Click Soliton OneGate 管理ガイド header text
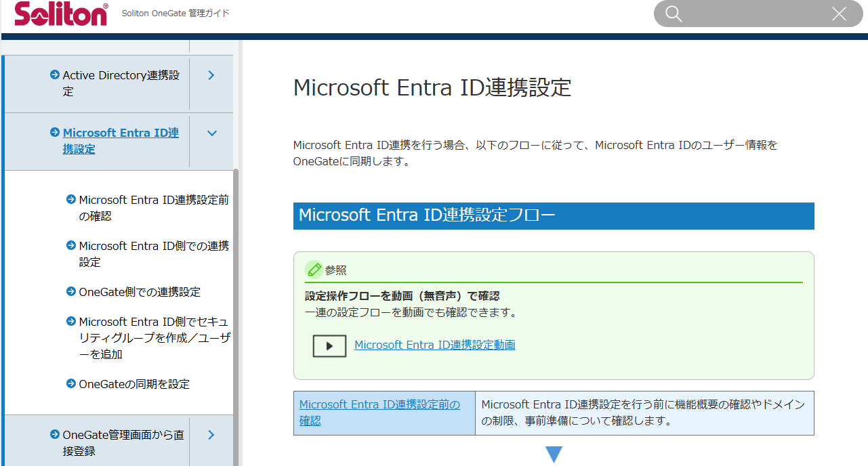 coord(175,14)
